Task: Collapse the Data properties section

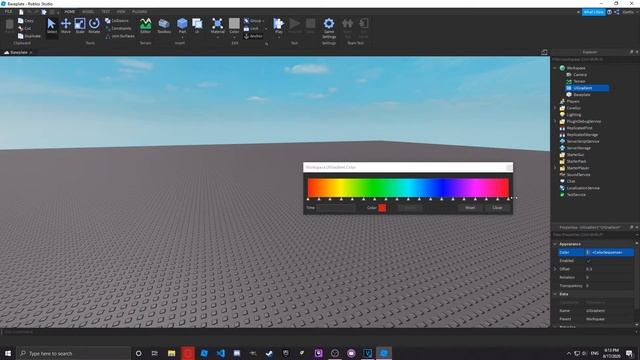Action: pyautogui.click(x=555, y=294)
